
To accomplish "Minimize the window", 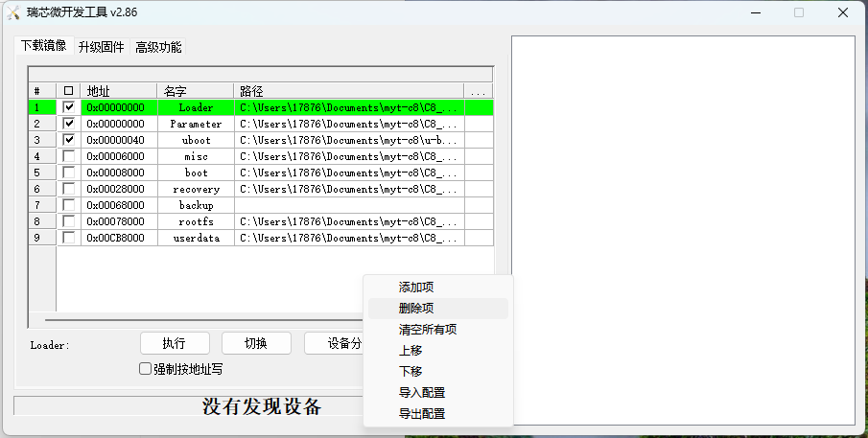I will click(754, 12).
